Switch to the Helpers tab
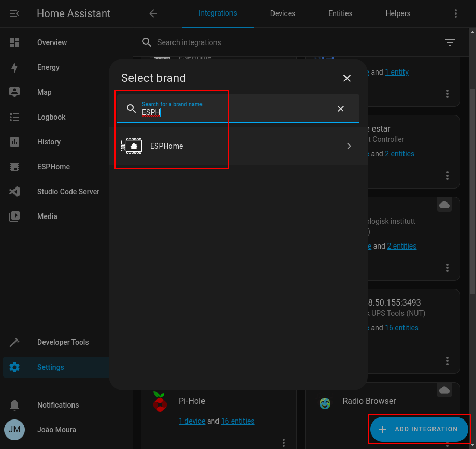This screenshot has height=449, width=476. click(398, 13)
